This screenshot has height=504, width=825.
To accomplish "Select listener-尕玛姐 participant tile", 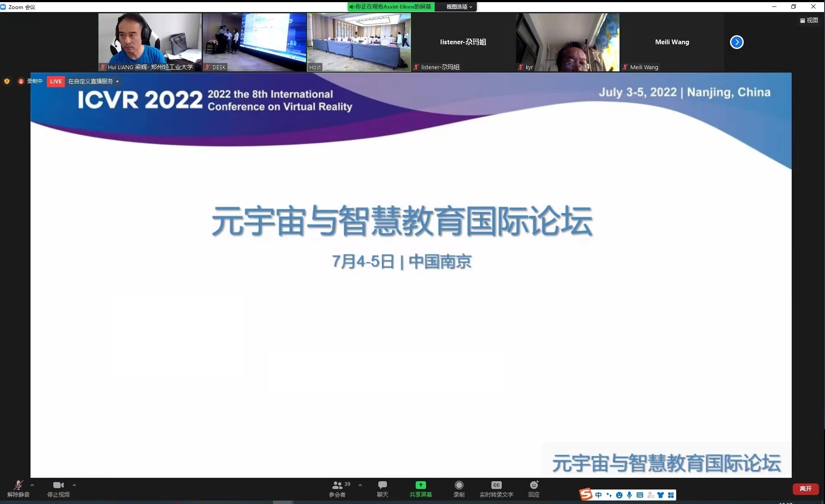I will tap(463, 42).
